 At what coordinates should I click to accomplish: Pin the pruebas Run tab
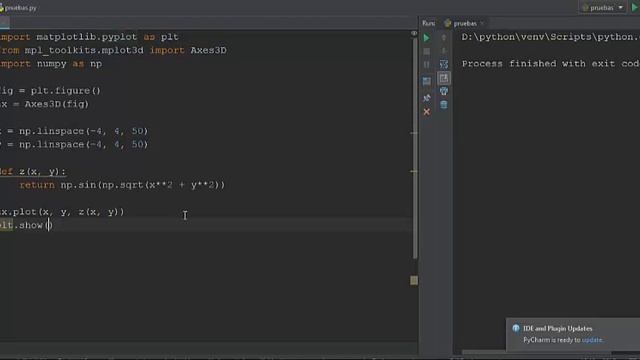click(x=427, y=98)
